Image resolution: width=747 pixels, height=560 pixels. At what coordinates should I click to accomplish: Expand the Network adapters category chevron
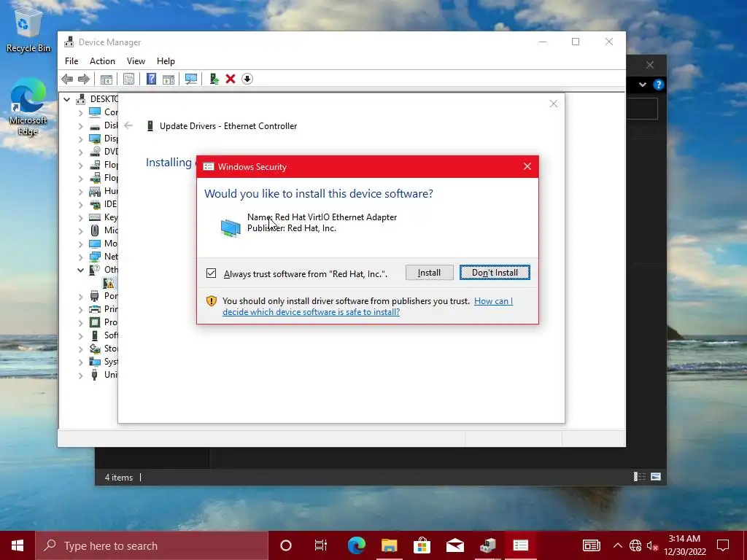coord(80,257)
